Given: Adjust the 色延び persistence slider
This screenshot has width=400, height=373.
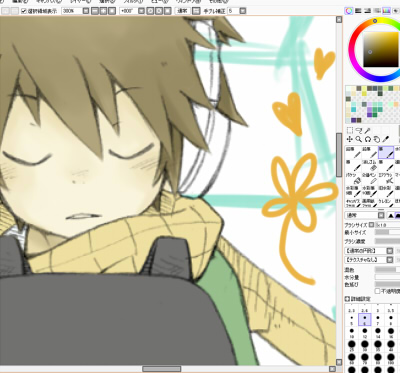Looking at the screenshot, I should pyautogui.click(x=387, y=284).
